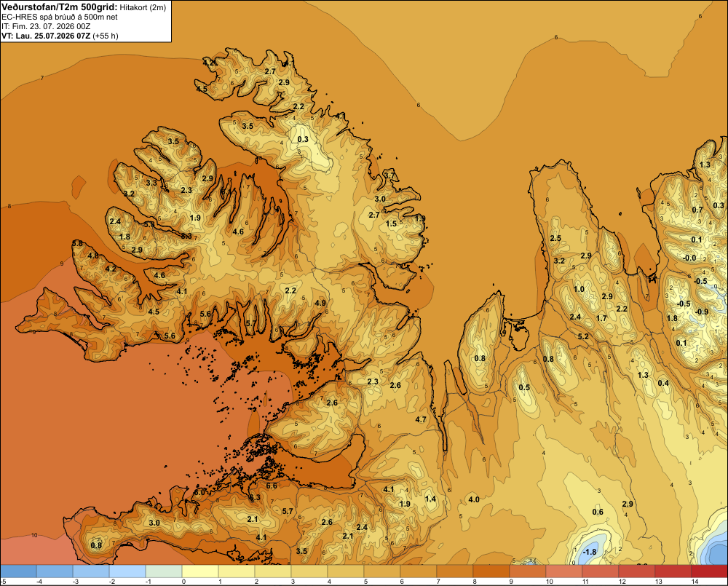Click the 4.0 temperature value
Viewport: 728px width, 586px height.
474,499
